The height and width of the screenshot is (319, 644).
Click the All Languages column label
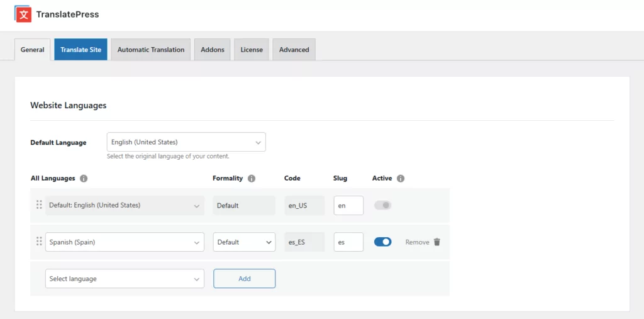click(53, 179)
